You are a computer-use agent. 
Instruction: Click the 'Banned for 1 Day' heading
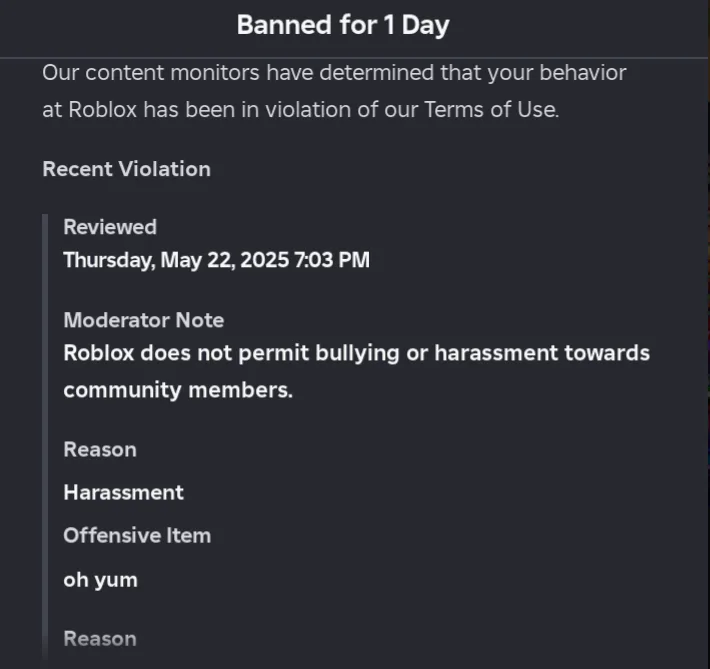pyautogui.click(x=343, y=25)
